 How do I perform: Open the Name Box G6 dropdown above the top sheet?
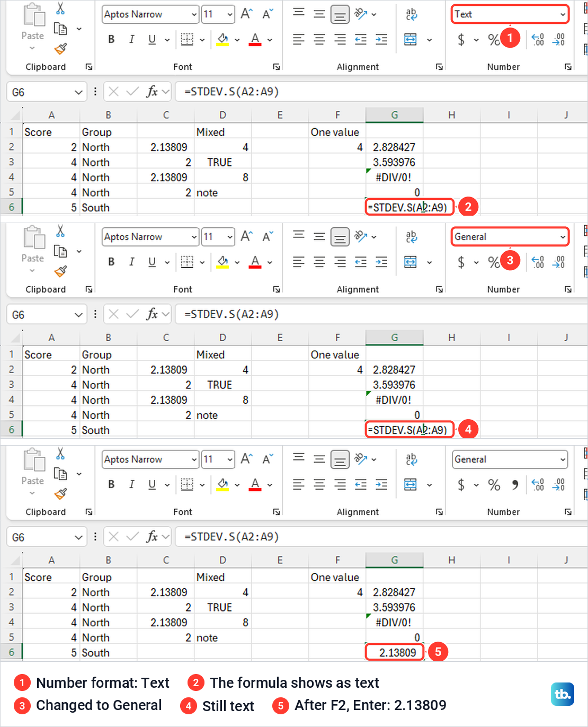(78, 92)
